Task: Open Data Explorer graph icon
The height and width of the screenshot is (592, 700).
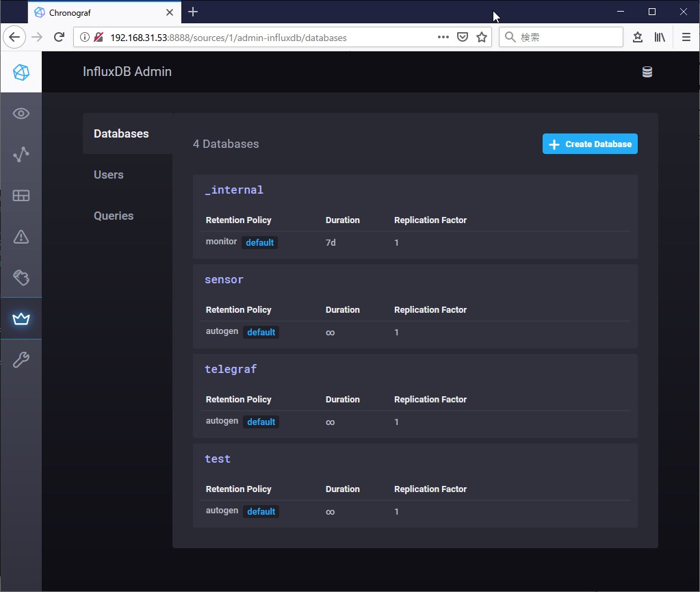Action: (21, 155)
